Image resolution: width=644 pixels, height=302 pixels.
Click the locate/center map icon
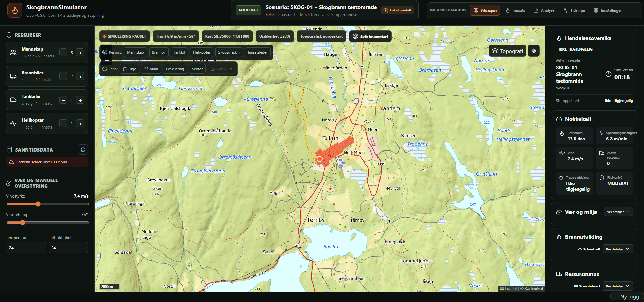[x=534, y=51]
